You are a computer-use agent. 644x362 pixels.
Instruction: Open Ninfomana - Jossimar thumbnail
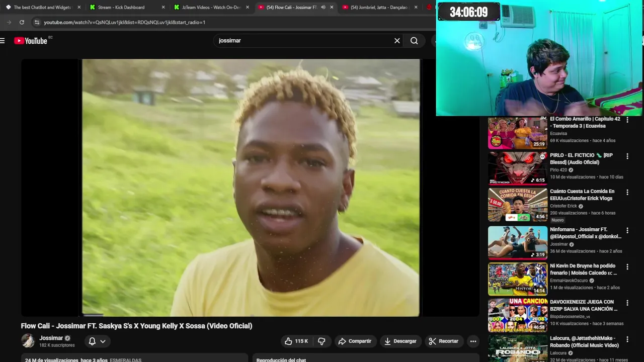pos(517,242)
